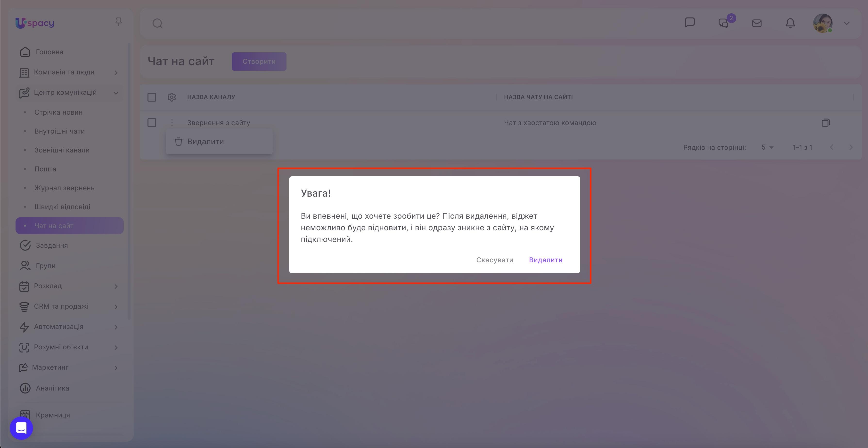Click the Розклад calendar icon

point(24,286)
